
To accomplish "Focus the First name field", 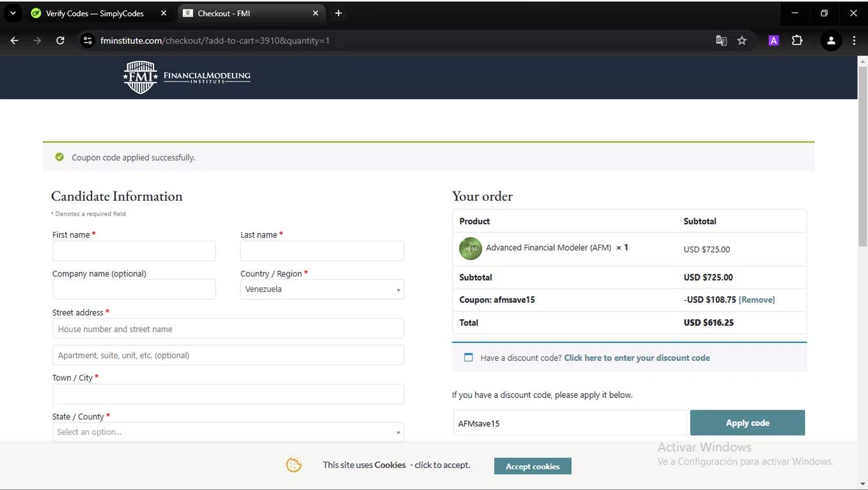I will [x=134, y=251].
